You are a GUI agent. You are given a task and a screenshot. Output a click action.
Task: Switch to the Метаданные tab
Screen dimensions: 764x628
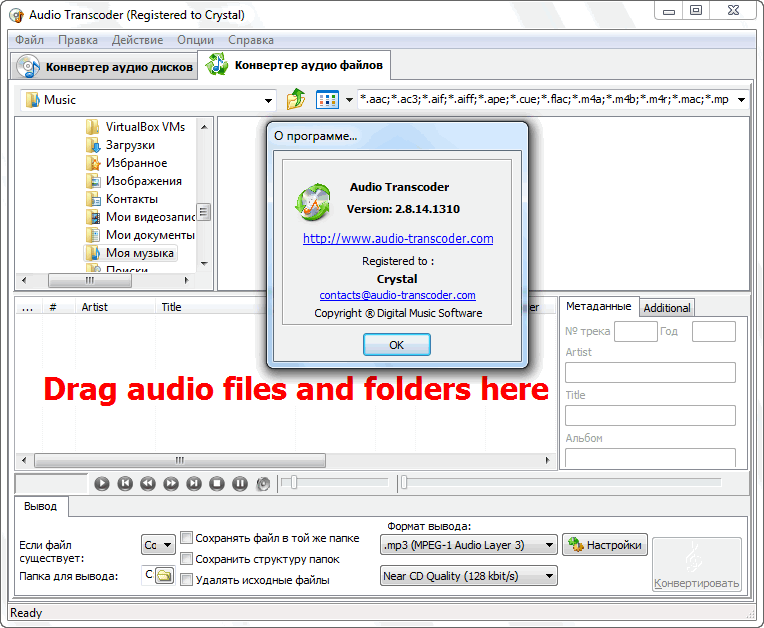598,306
